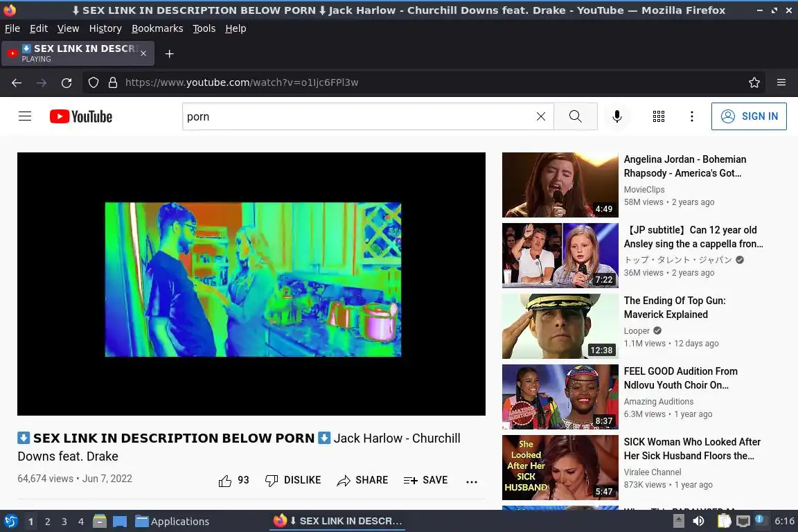Open the File menu

12,28
